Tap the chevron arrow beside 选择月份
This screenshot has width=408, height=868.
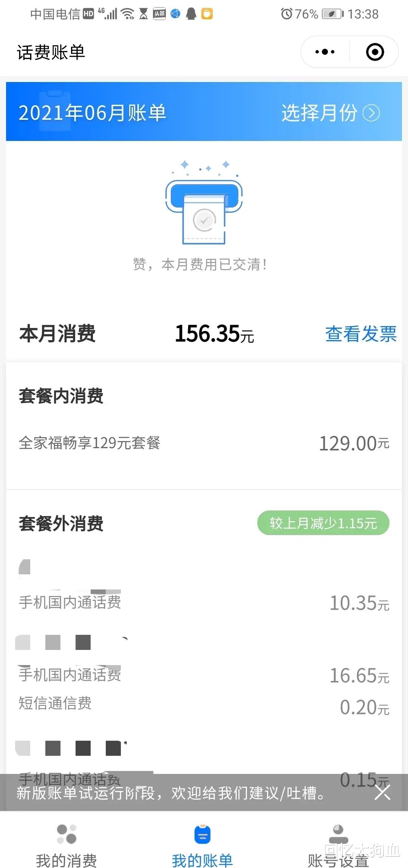click(x=371, y=113)
